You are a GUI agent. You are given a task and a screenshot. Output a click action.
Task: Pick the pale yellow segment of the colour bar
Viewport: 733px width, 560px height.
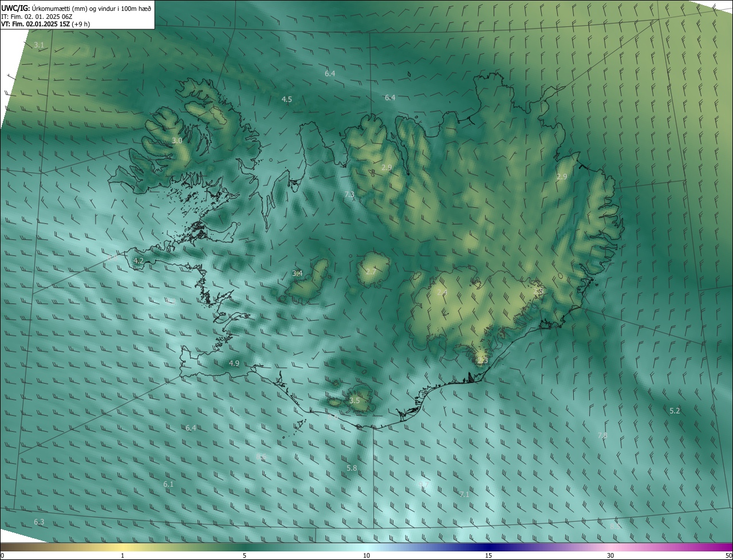point(123,547)
